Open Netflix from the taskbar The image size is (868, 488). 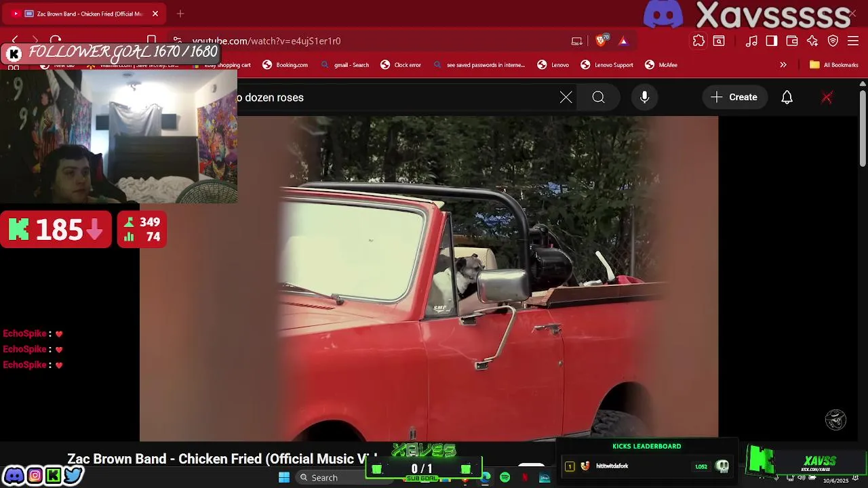pos(525,477)
